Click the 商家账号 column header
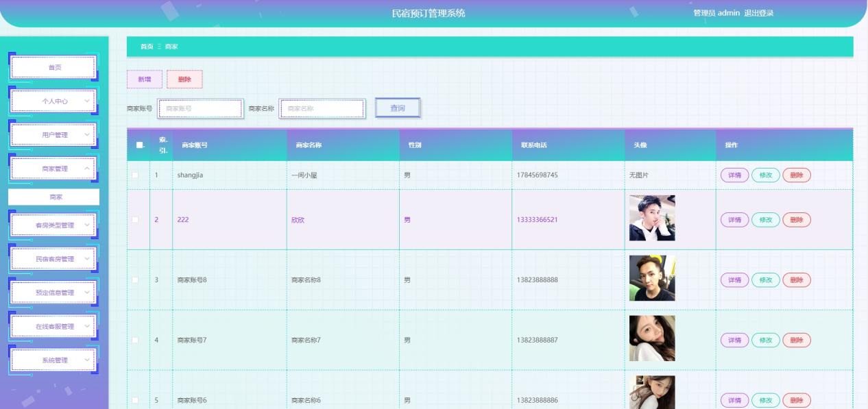868x409 pixels. click(195, 145)
